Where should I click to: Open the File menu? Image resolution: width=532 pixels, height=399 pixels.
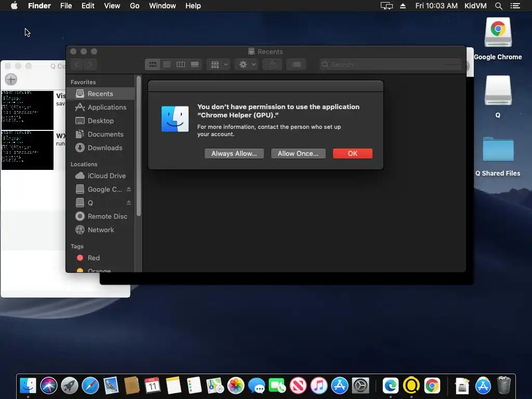click(66, 6)
